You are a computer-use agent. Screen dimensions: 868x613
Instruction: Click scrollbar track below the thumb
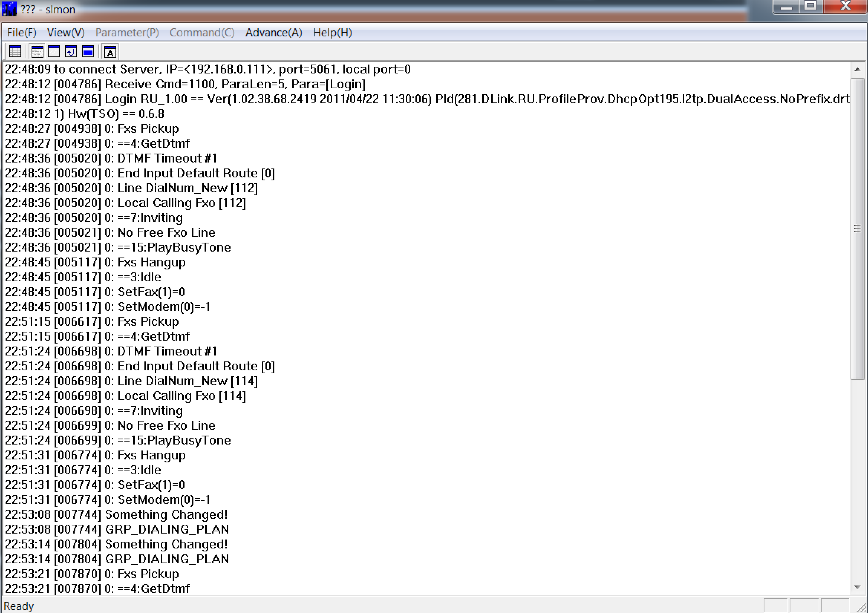(x=857, y=480)
